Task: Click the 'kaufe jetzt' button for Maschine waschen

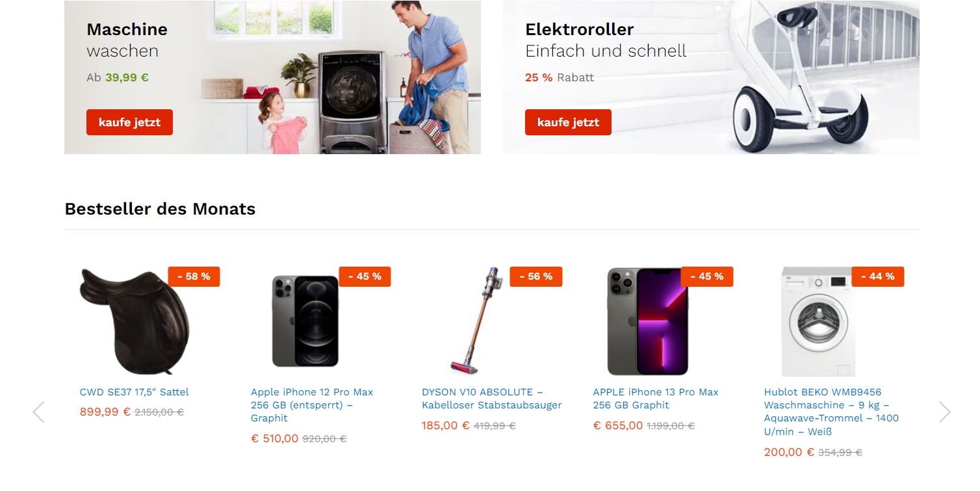Action: click(129, 122)
